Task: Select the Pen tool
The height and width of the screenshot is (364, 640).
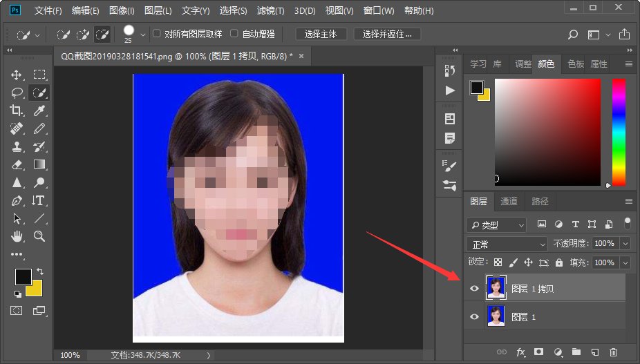Action: coord(17,200)
